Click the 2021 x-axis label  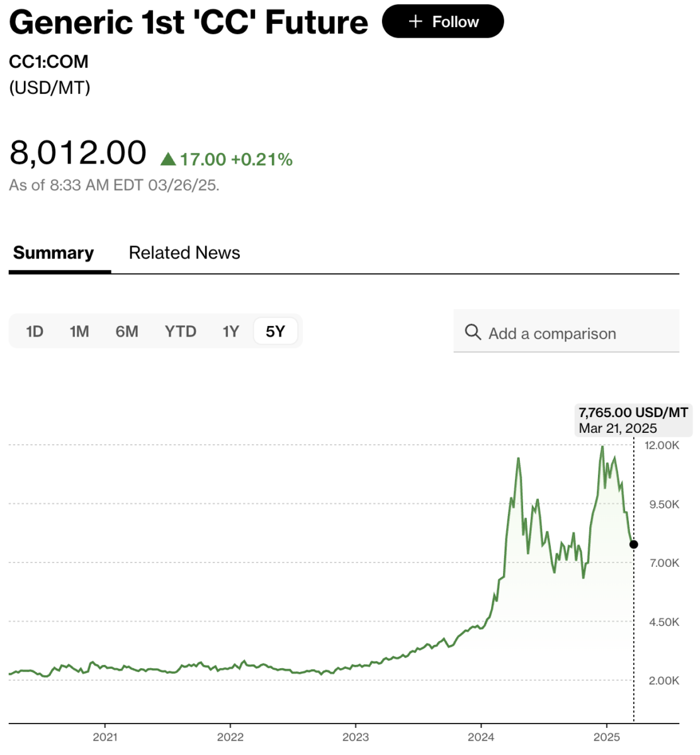coord(105,737)
